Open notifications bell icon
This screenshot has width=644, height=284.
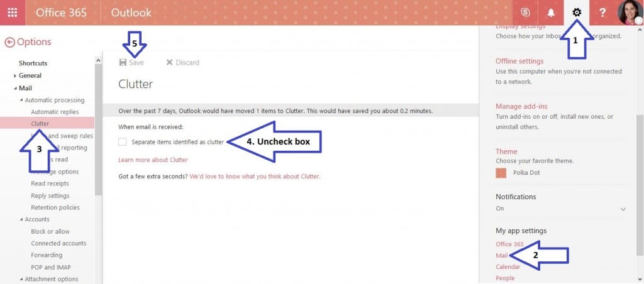click(551, 13)
